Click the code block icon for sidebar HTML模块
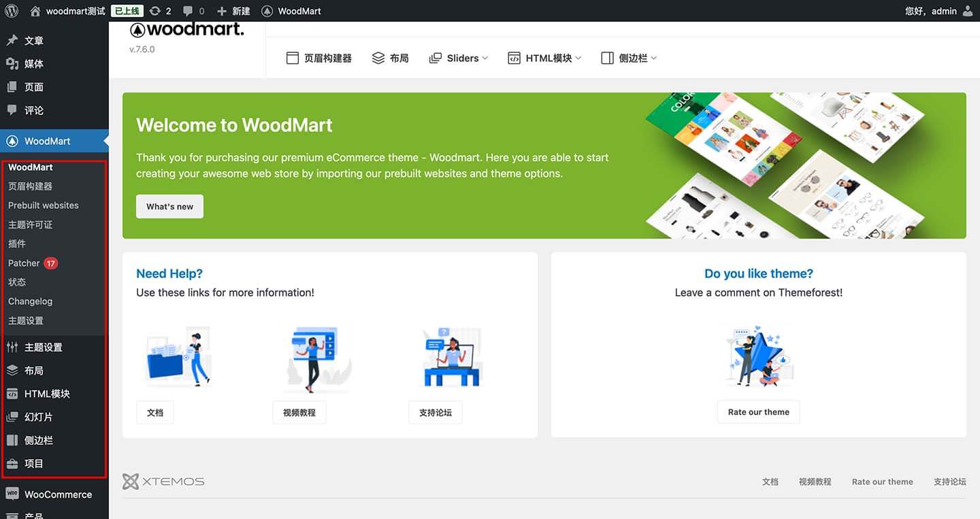 [12, 394]
